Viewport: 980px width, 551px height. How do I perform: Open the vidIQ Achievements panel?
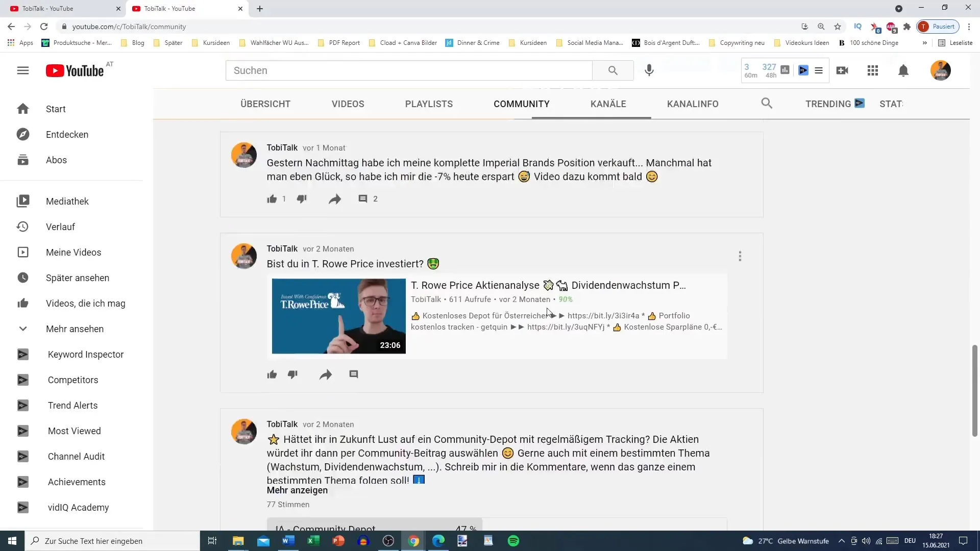click(76, 482)
